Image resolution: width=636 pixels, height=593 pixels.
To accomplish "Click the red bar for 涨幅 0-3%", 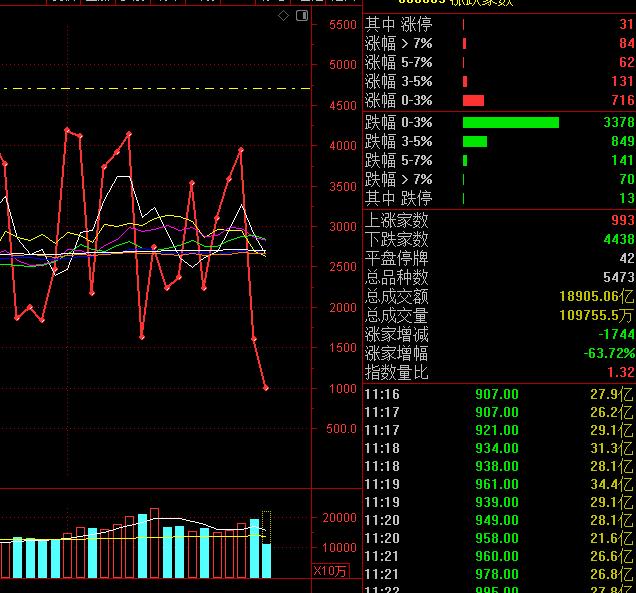I will pos(473,100).
